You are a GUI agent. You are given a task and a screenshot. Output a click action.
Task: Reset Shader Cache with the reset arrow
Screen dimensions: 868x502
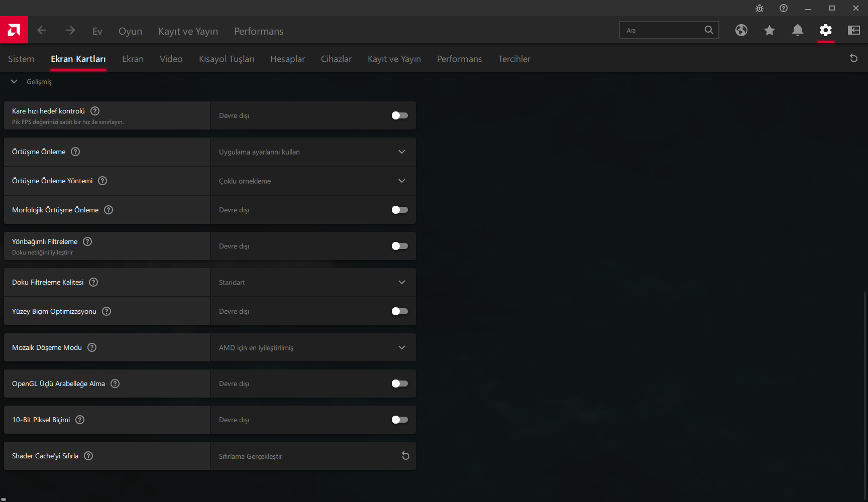click(405, 456)
